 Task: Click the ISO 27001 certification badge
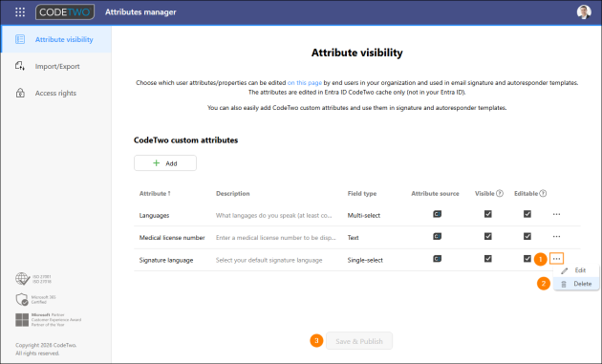click(x=33, y=279)
